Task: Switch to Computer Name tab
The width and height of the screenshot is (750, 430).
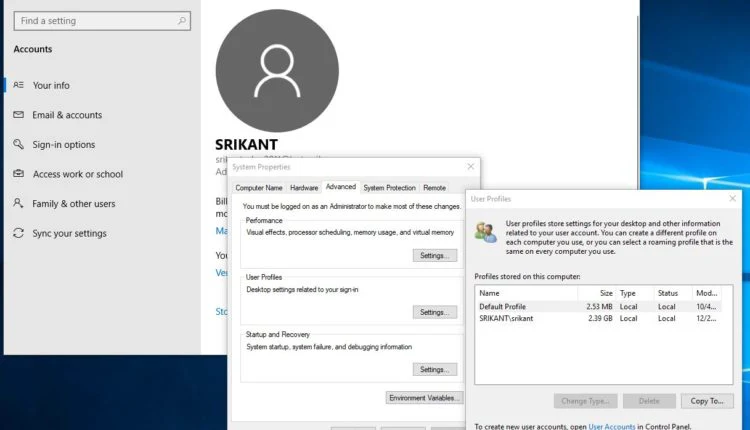Action: (x=259, y=188)
